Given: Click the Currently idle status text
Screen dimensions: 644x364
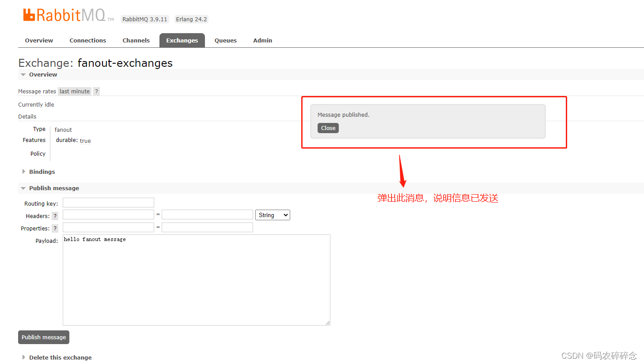Looking at the screenshot, I should point(36,105).
